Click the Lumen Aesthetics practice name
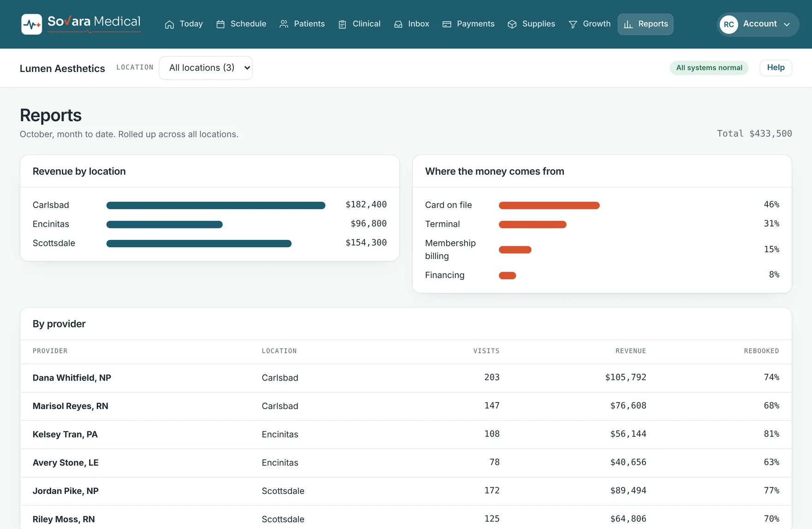Screen dimensions: 812x529 [x=62, y=68]
